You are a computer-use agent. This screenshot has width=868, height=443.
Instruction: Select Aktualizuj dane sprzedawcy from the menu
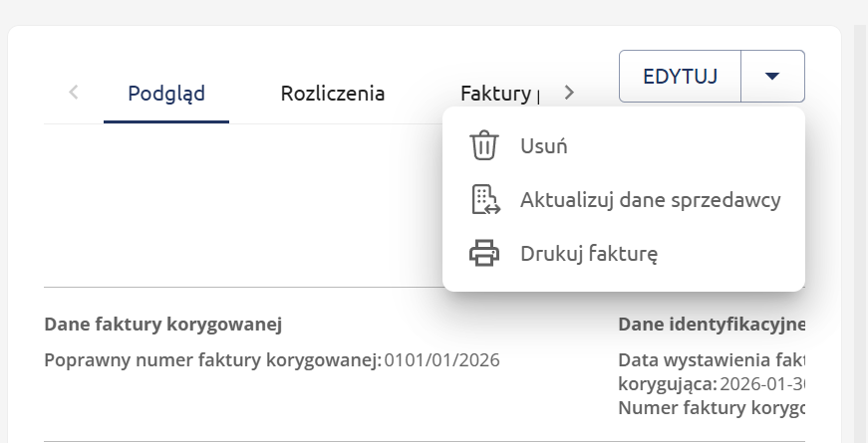tap(650, 200)
